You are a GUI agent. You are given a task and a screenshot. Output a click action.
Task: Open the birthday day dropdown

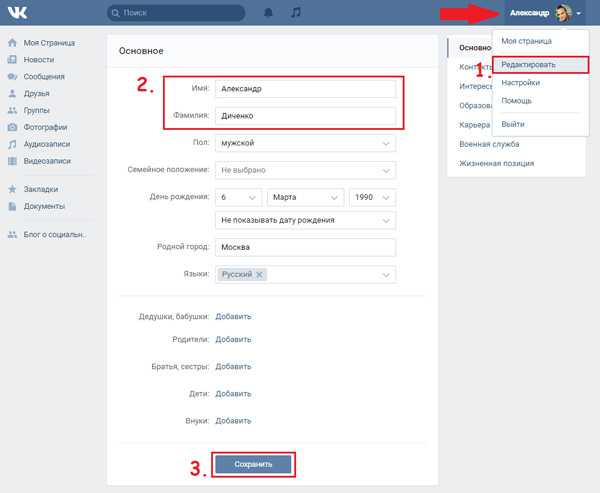tap(238, 197)
